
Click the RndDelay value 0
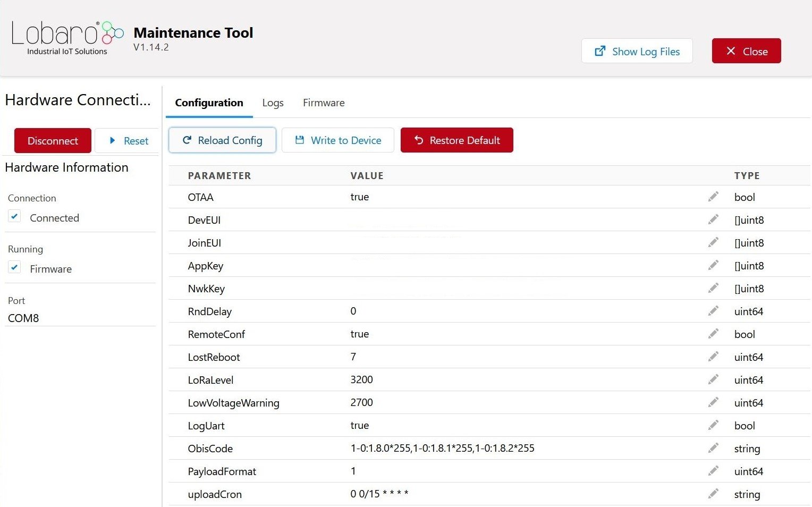[x=353, y=311]
